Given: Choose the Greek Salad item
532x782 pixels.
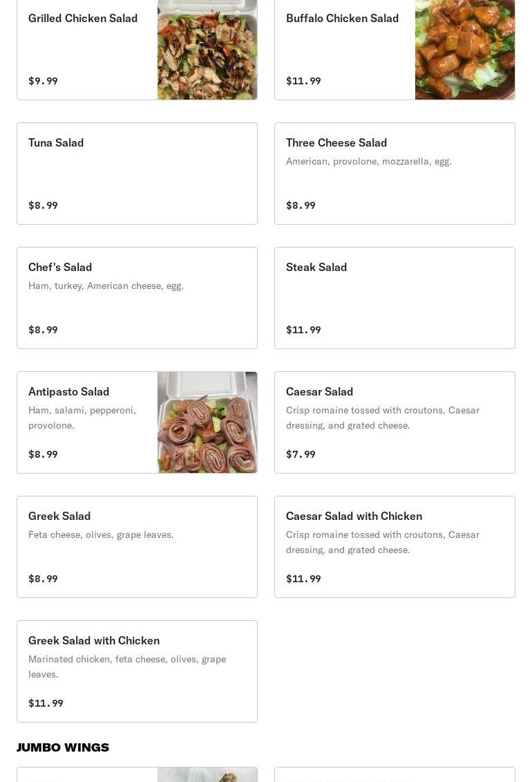Looking at the screenshot, I should pyautogui.click(x=137, y=547).
